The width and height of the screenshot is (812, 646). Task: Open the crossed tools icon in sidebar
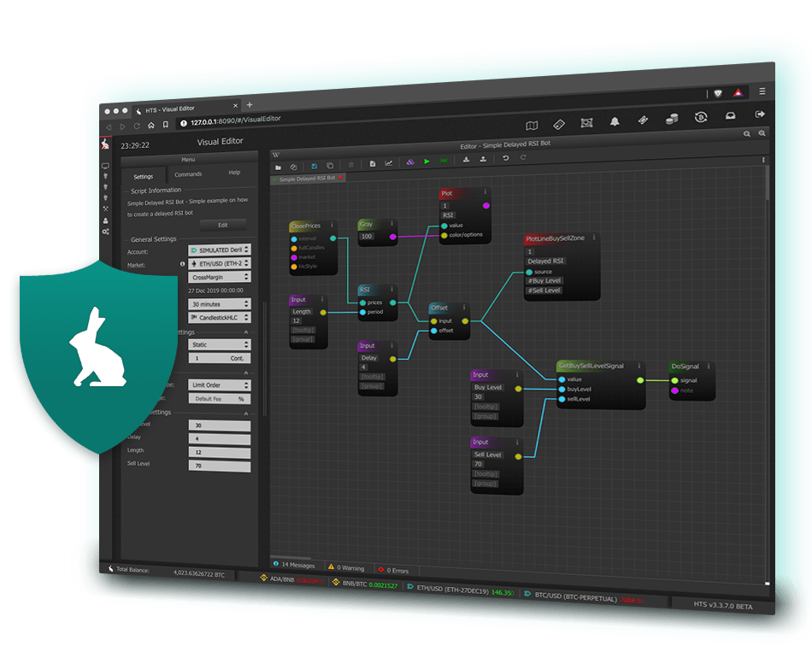point(106,209)
